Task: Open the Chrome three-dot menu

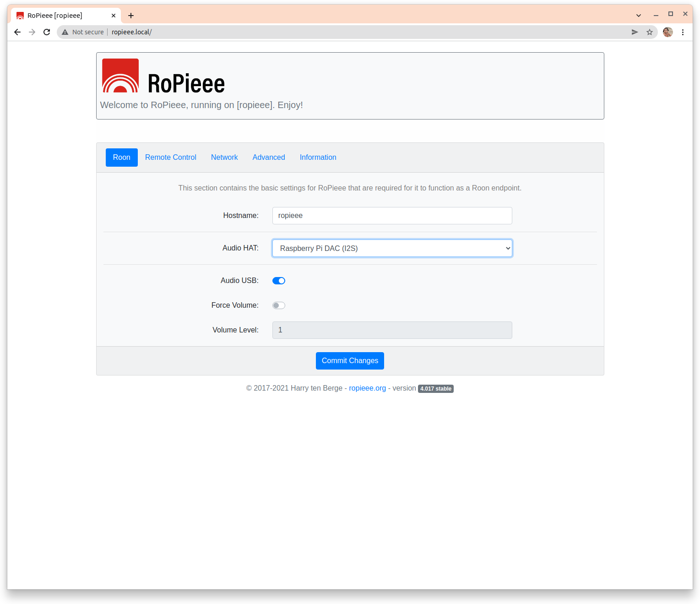Action: coord(683,32)
